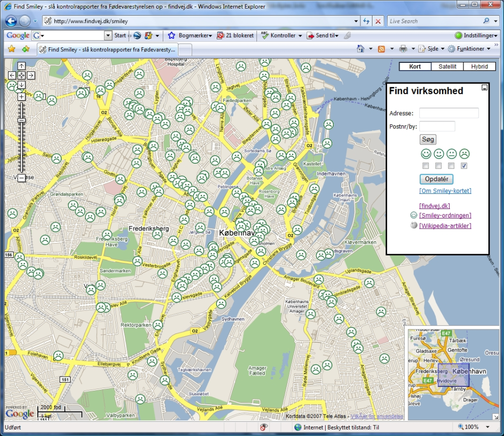This screenshot has width=504, height=436.
Task: Pan the map right with the arrow
Action: coord(31,76)
